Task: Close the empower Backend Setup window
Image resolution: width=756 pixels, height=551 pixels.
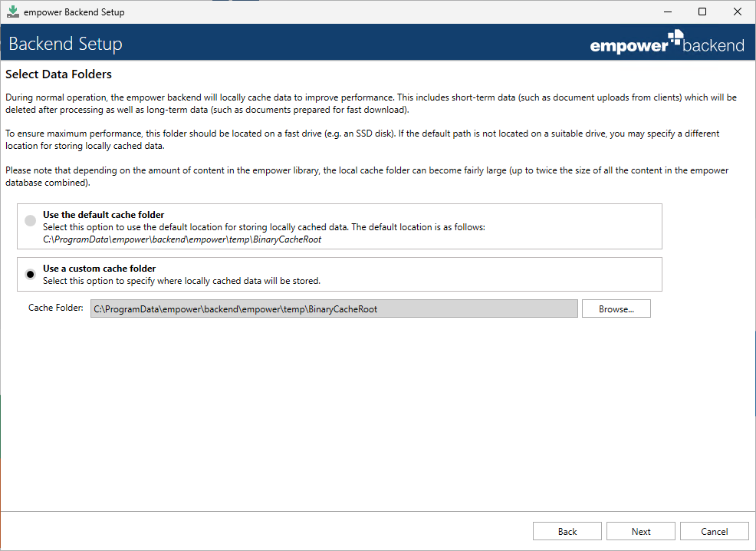Action: [738, 12]
